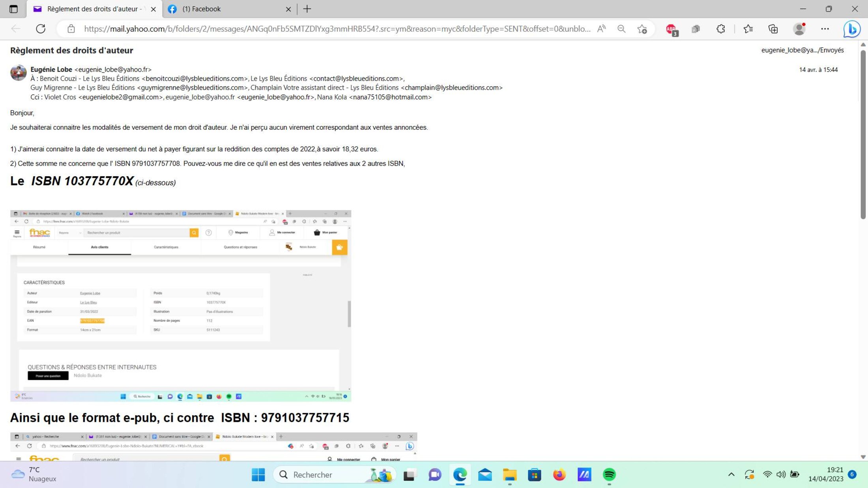Click the scroll down arrow
The width and height of the screenshot is (868, 488).
[x=863, y=457]
